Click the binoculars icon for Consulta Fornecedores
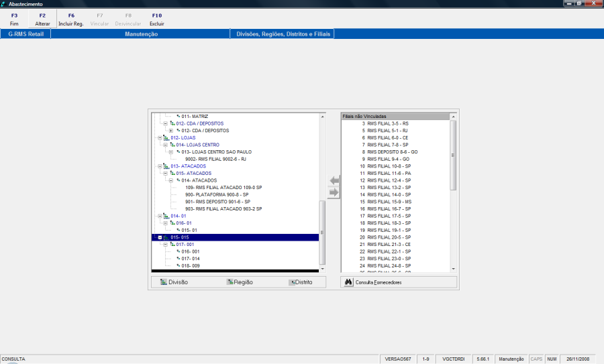The width and height of the screenshot is (604, 364). tap(348, 282)
